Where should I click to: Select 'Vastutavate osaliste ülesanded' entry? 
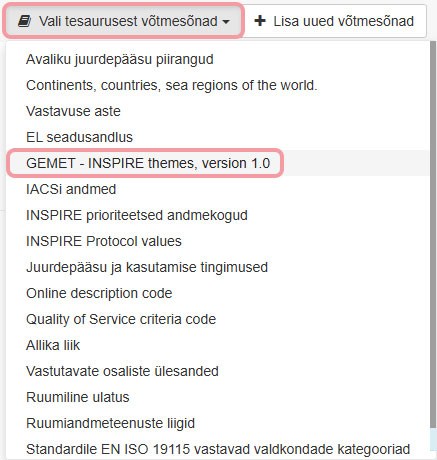coord(122,371)
